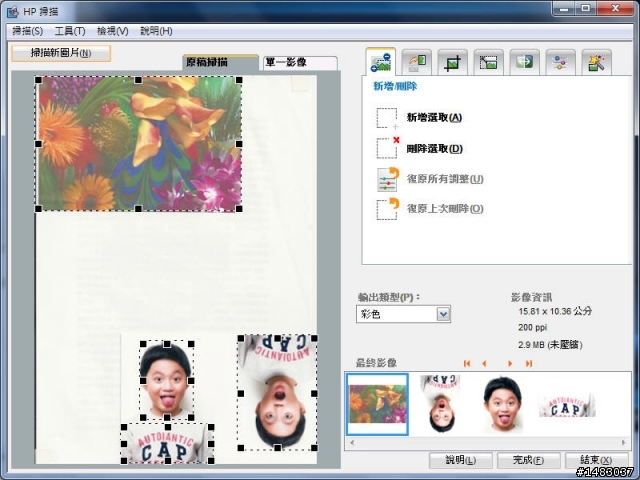
Task: Open the resize image tab icon
Action: 488,62
